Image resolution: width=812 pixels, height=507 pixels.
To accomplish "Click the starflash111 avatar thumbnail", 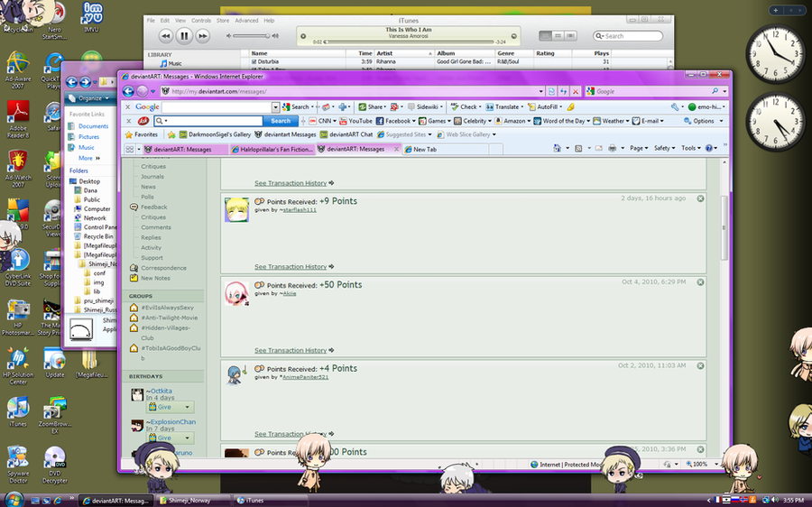I will click(236, 209).
